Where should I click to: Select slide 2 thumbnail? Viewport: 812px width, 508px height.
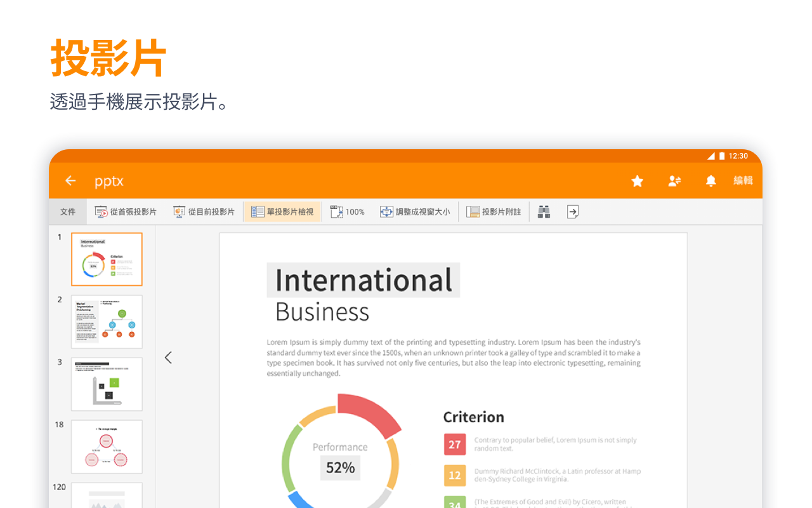[107, 321]
